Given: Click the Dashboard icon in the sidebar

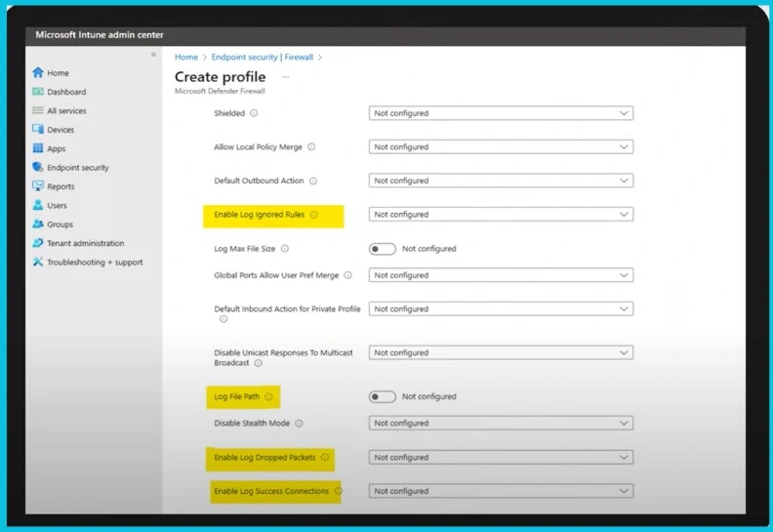Looking at the screenshot, I should coord(38,92).
